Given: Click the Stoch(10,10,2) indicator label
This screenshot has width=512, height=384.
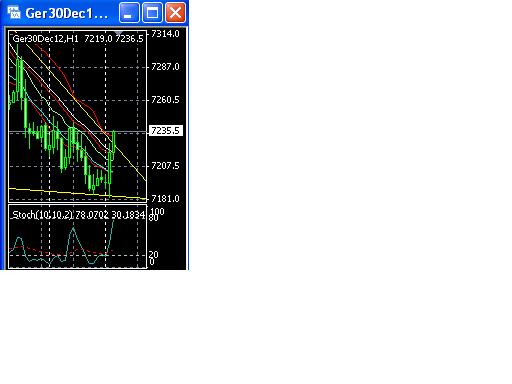Looking at the screenshot, I should (42, 215).
